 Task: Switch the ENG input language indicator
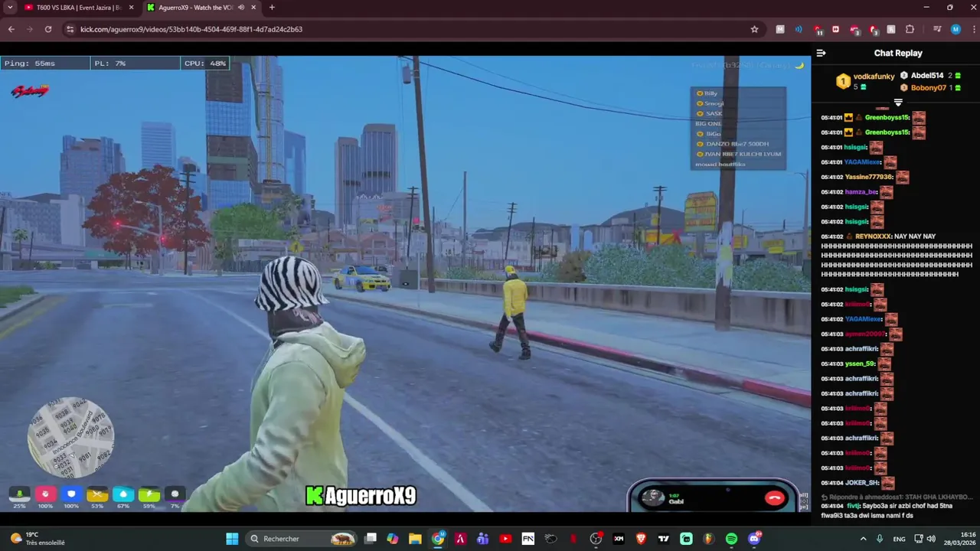point(900,539)
